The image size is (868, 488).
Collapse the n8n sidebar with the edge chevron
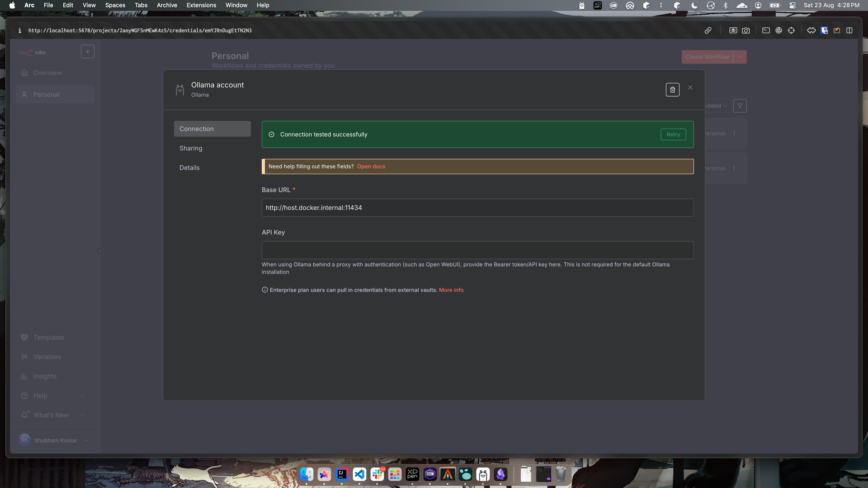point(100,251)
